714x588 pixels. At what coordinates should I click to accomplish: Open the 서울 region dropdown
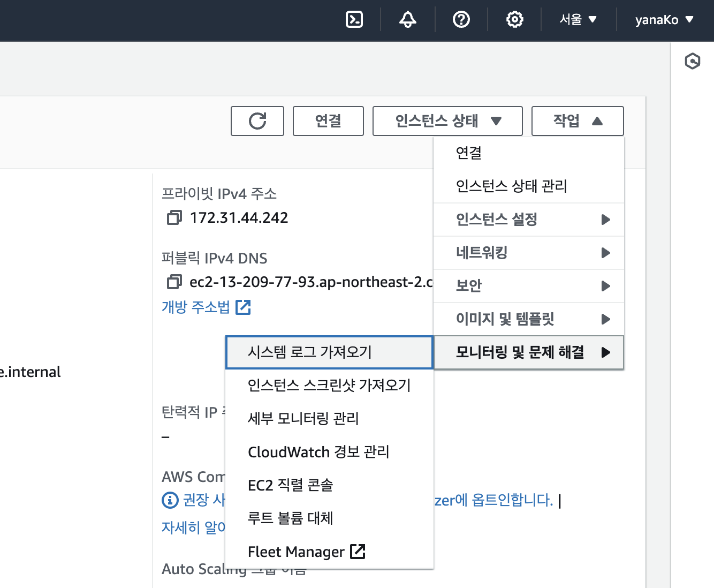578,20
